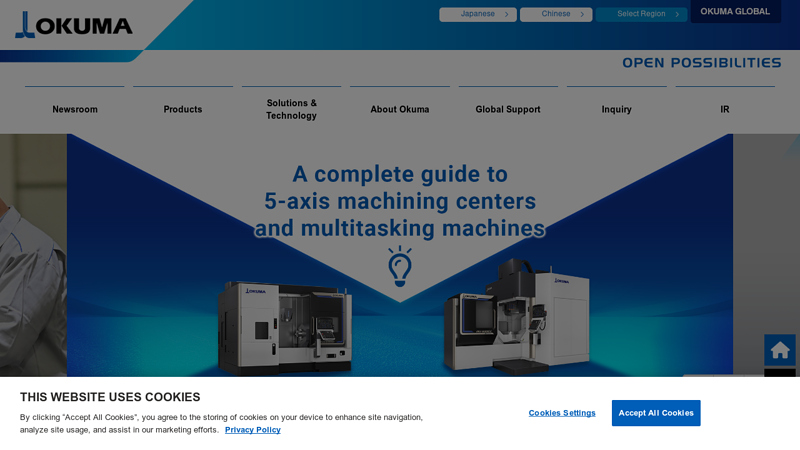This screenshot has height=450, width=800.
Task: Open the Privacy Policy link
Action: tap(253, 430)
